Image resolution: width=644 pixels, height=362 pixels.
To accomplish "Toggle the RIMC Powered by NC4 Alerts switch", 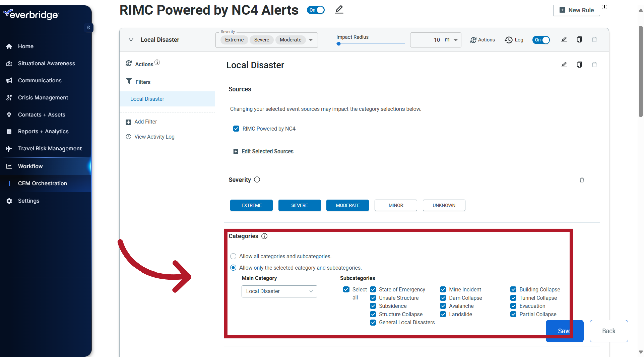I will pos(316,10).
